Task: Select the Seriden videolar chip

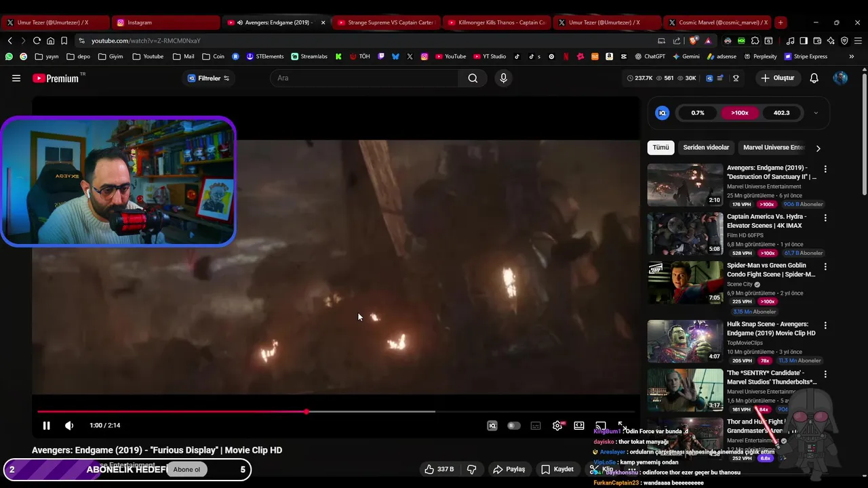Action: [x=706, y=147]
